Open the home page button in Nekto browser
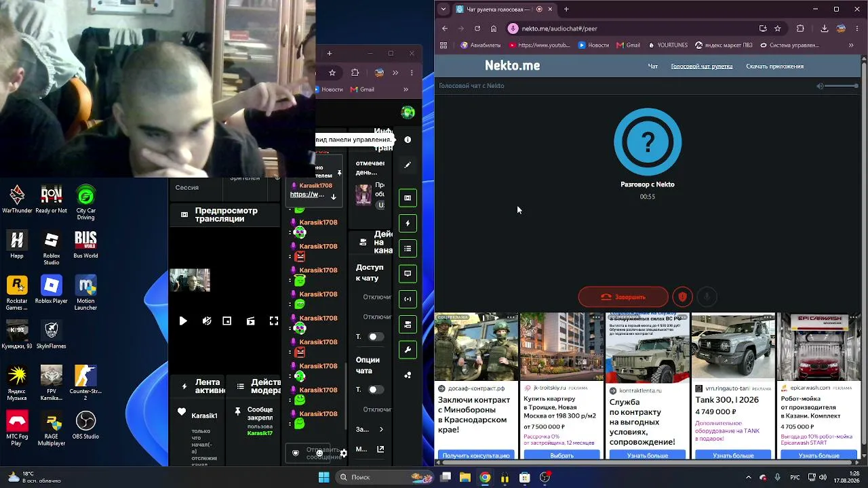This screenshot has height=488, width=868. (494, 28)
